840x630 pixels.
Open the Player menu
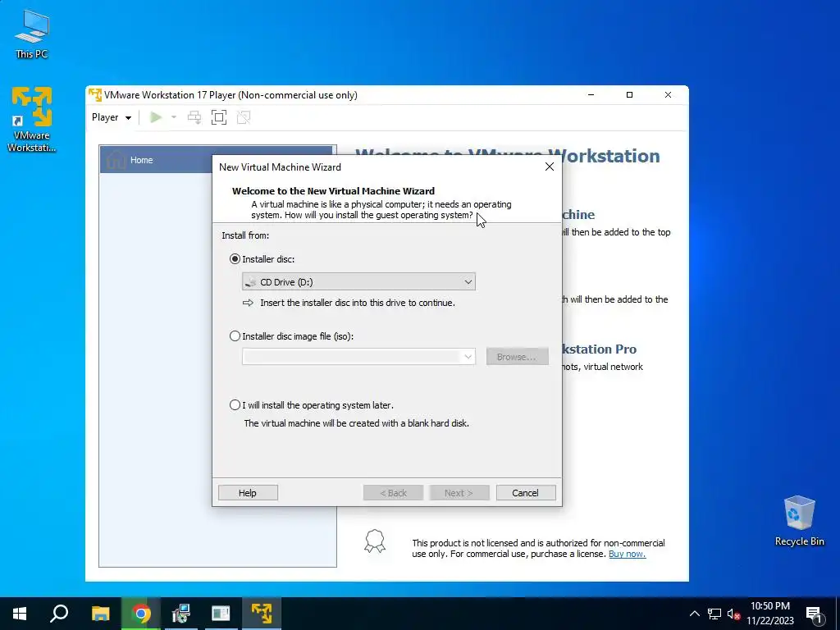pos(111,117)
